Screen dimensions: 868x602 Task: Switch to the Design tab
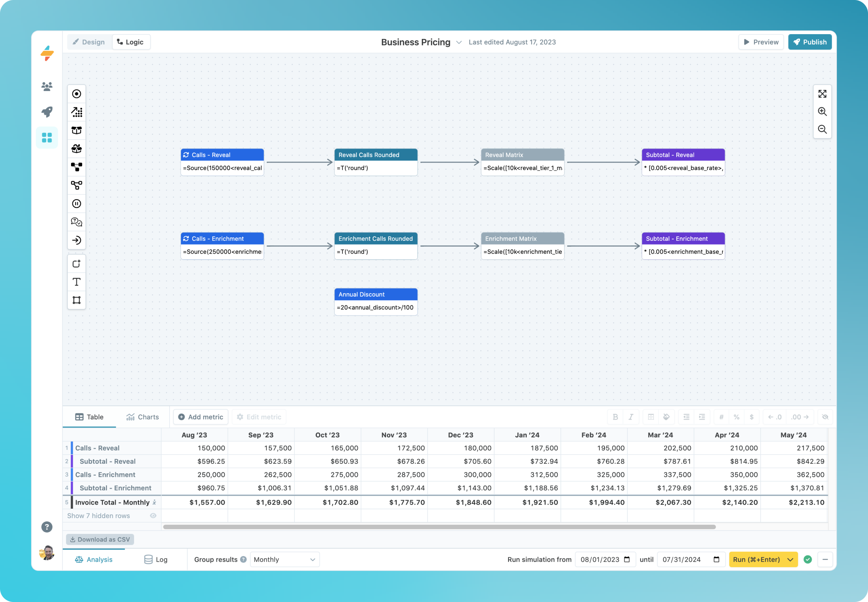tap(89, 42)
